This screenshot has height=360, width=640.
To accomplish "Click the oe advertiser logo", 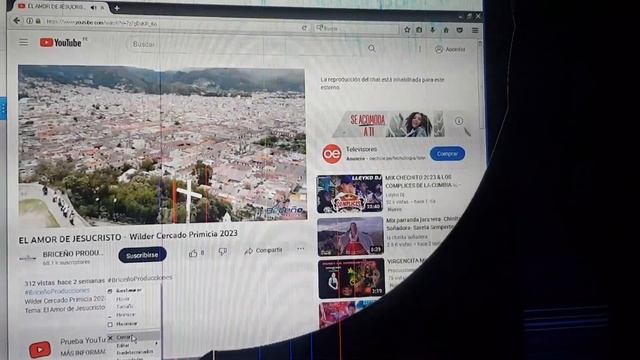I will (x=332, y=154).
